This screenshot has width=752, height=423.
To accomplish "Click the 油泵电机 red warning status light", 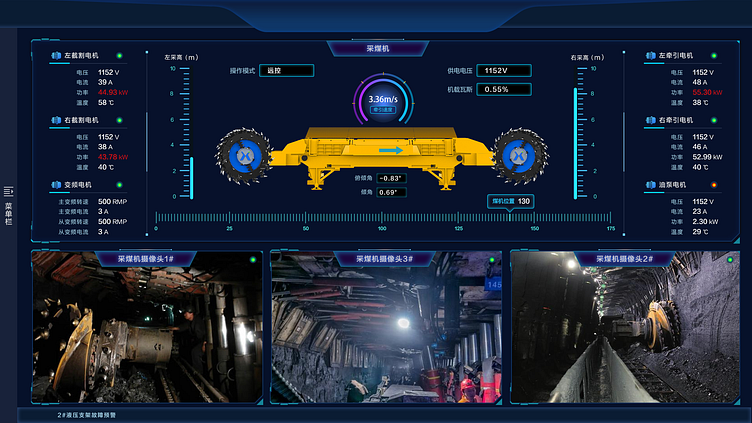I will pos(714,185).
